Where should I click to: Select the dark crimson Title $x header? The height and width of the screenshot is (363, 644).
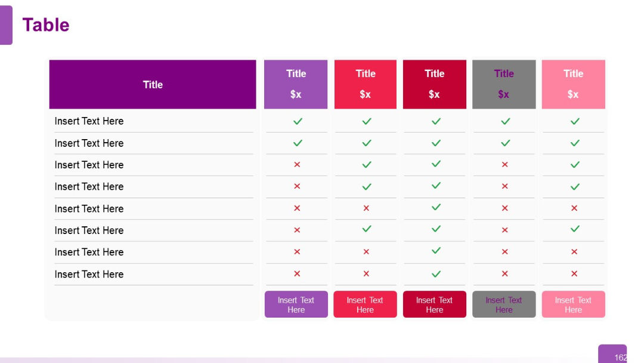(435, 84)
